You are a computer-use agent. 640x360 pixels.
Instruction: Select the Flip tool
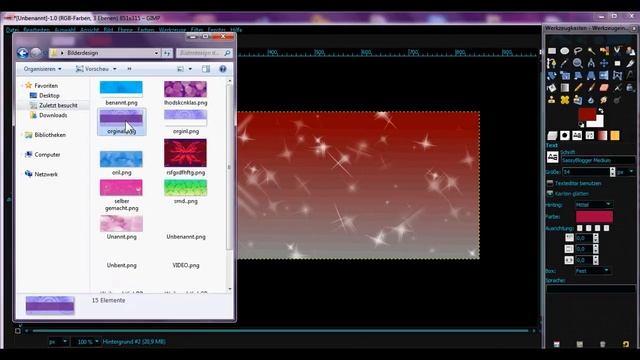coord(604,76)
